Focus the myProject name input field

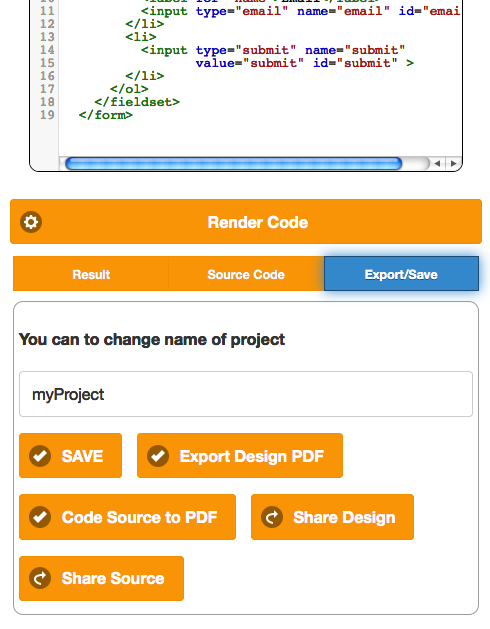[x=246, y=394]
